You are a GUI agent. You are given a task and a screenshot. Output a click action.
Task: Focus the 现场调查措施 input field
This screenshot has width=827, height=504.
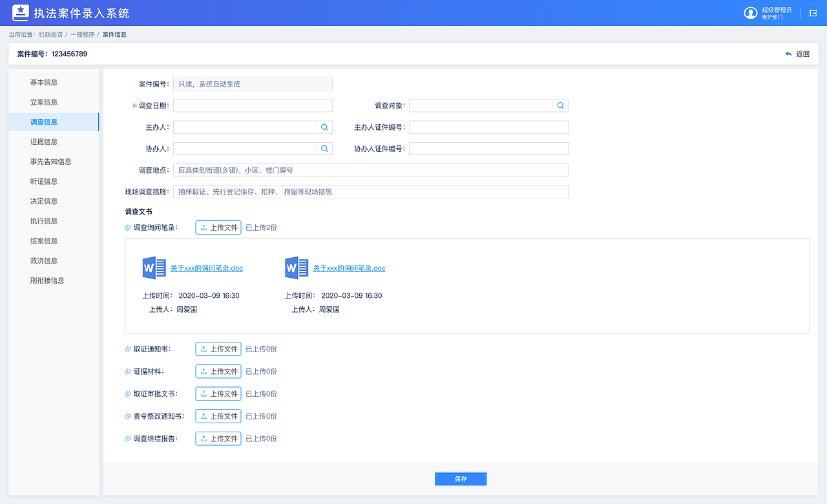click(371, 192)
